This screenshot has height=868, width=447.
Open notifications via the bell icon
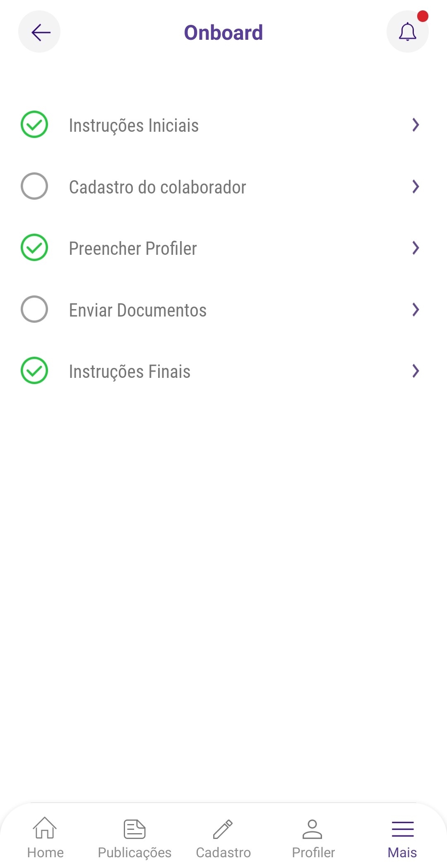tap(407, 32)
